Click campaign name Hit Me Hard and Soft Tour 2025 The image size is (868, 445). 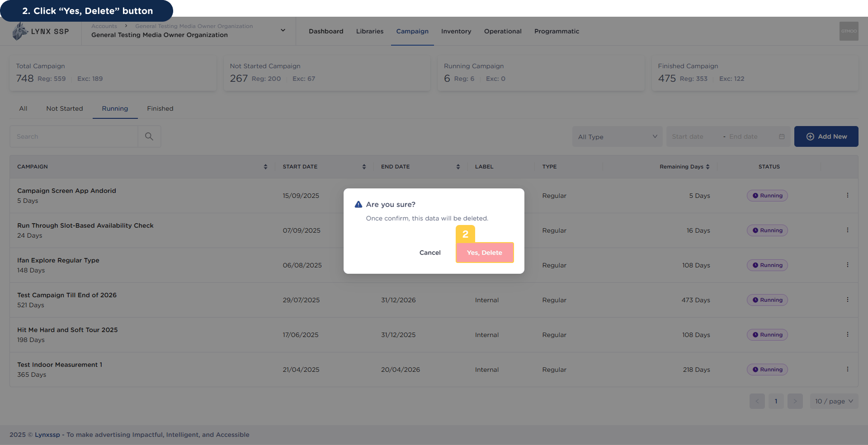pos(67,330)
